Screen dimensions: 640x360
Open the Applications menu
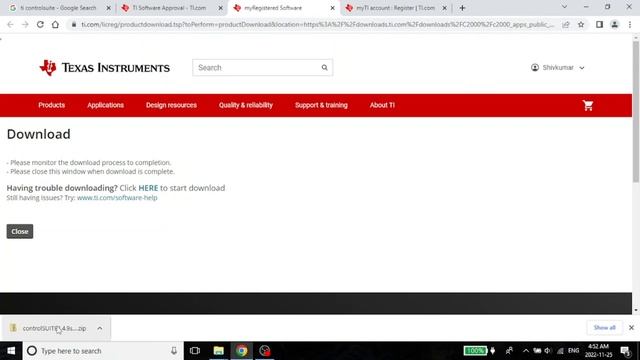point(105,105)
